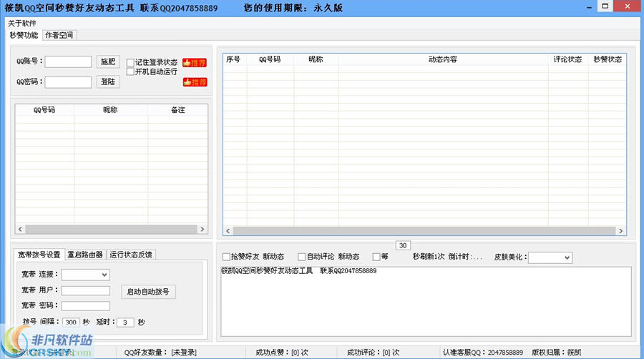Image resolution: width=644 pixels, height=359 pixels.
Task: Click right scroll arrow of QQ list
Action: 203,230
